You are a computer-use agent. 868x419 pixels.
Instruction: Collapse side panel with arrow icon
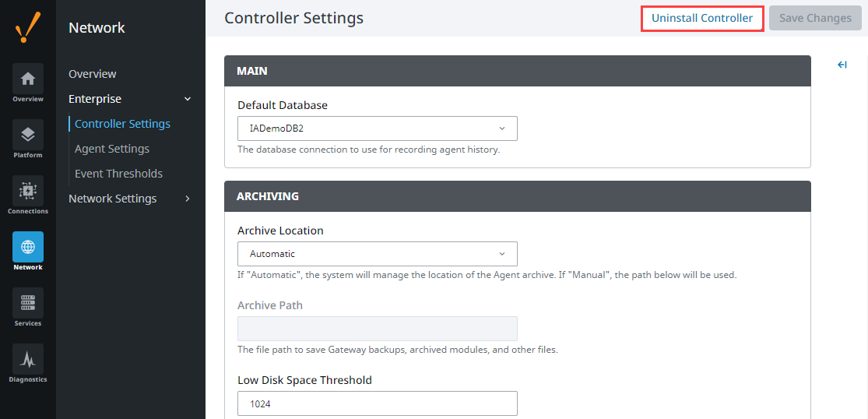tap(842, 65)
